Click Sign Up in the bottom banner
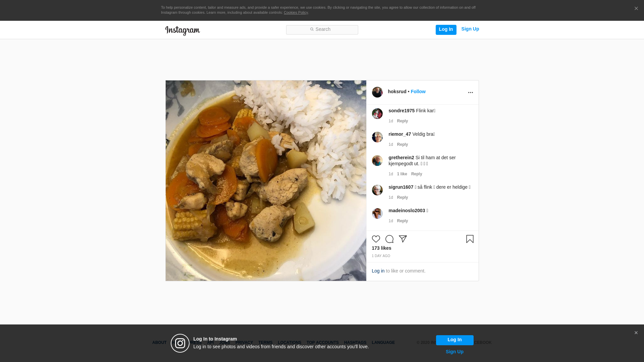 [455, 352]
